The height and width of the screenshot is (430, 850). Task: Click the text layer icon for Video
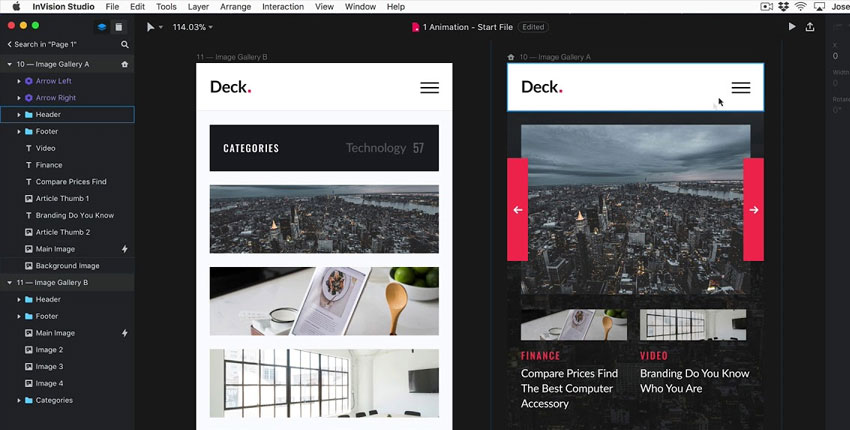[x=29, y=148]
